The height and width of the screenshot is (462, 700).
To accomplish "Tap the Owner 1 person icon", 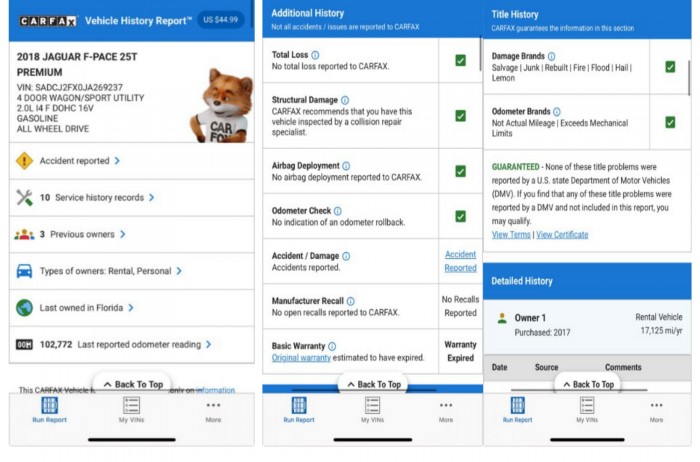I will point(502,318).
